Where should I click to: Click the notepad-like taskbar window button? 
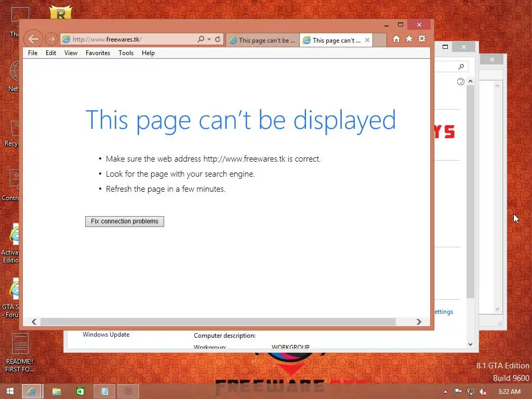(104, 391)
